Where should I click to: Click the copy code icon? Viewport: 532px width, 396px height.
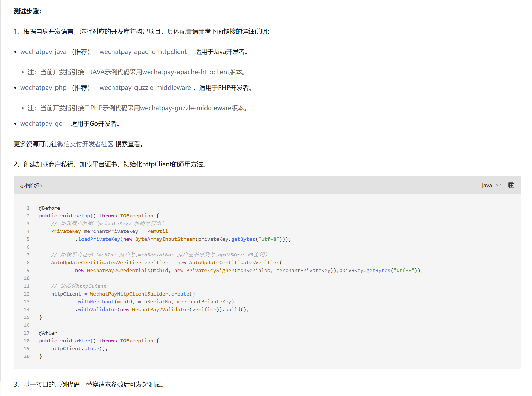[x=511, y=185]
